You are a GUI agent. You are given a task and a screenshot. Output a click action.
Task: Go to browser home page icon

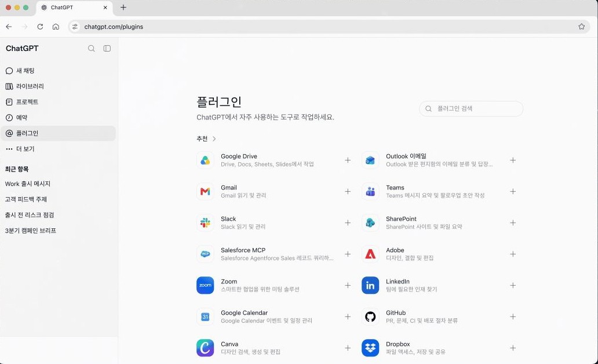(56, 27)
